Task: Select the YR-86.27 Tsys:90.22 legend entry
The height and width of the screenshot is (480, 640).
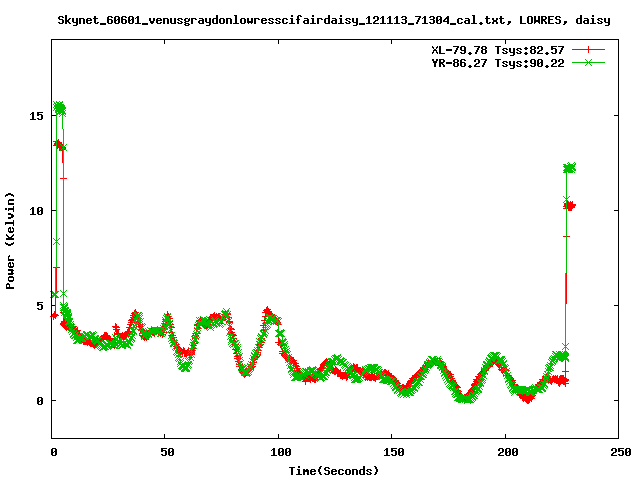Action: (498, 63)
